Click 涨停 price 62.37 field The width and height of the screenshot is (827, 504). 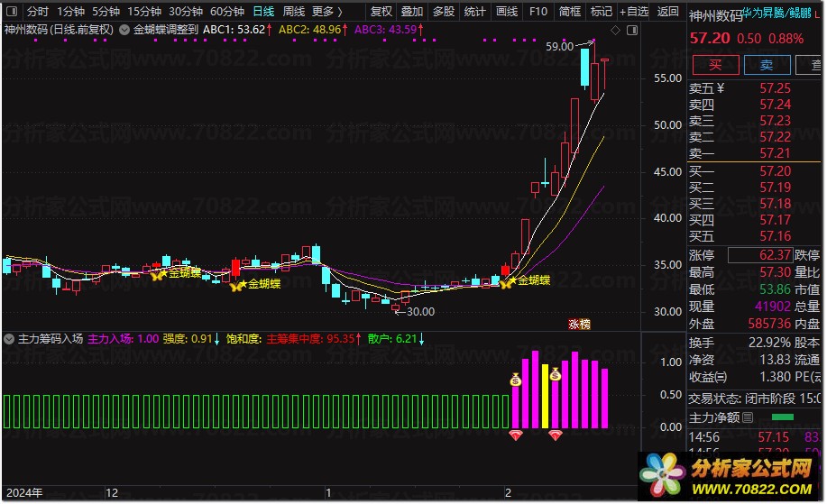[760, 255]
